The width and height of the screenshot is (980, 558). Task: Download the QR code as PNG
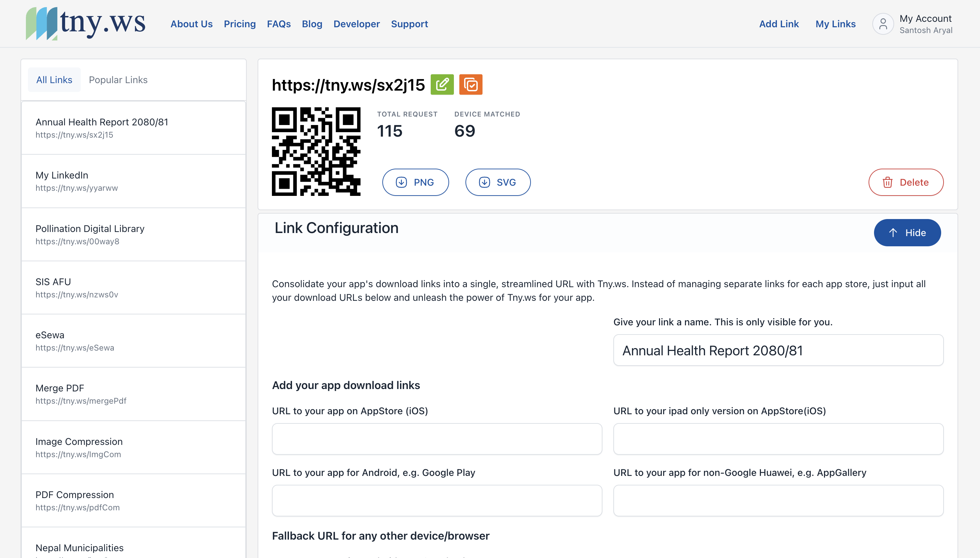(x=415, y=182)
